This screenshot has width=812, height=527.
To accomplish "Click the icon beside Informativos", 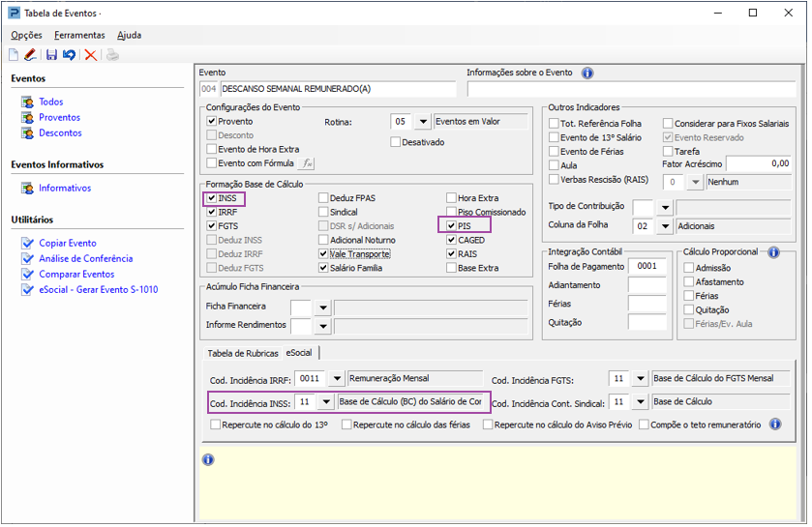I will click(x=27, y=189).
